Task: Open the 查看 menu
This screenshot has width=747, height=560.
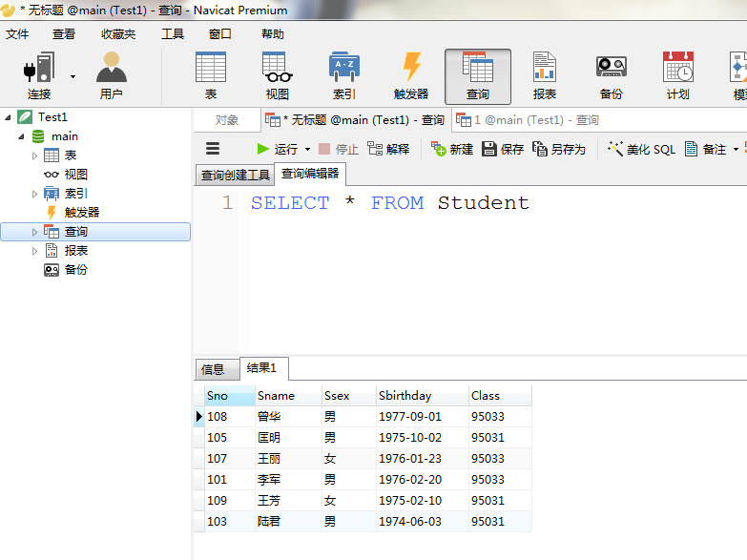Action: tap(64, 33)
